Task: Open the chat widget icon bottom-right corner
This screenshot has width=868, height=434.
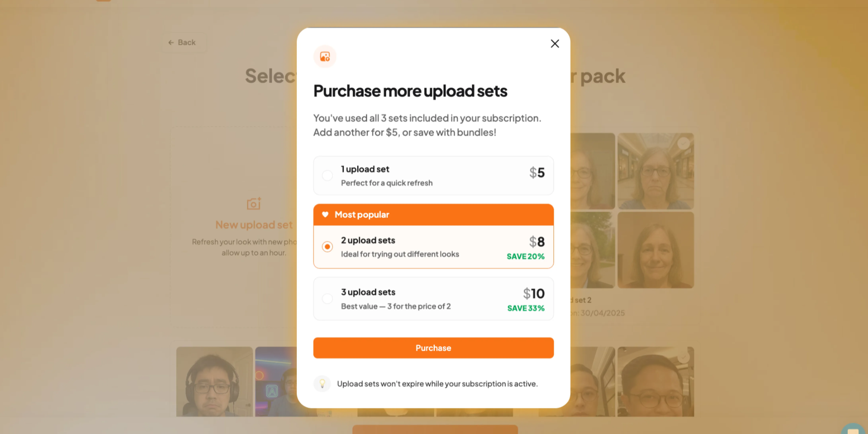Action: [854, 429]
